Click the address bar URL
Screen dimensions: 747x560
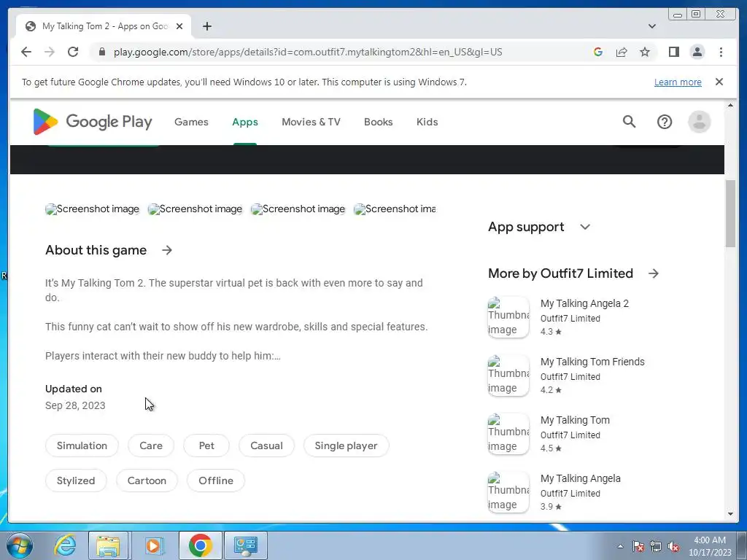pos(308,52)
